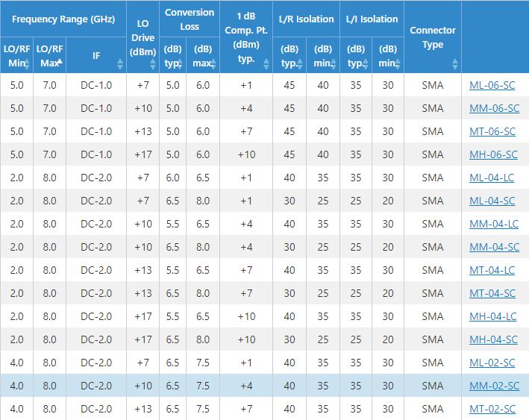The image size is (529, 420).
Task: Open the MH-06-SC part link
Action: (493, 154)
